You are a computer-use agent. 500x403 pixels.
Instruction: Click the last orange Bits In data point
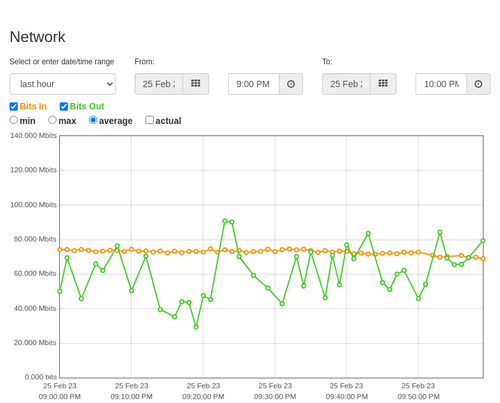(x=483, y=258)
